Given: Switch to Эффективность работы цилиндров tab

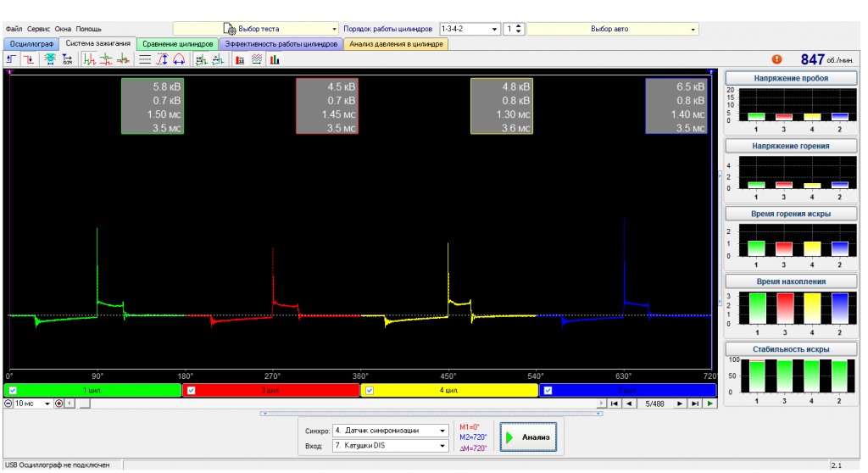Looking at the screenshot, I should click(x=281, y=44).
